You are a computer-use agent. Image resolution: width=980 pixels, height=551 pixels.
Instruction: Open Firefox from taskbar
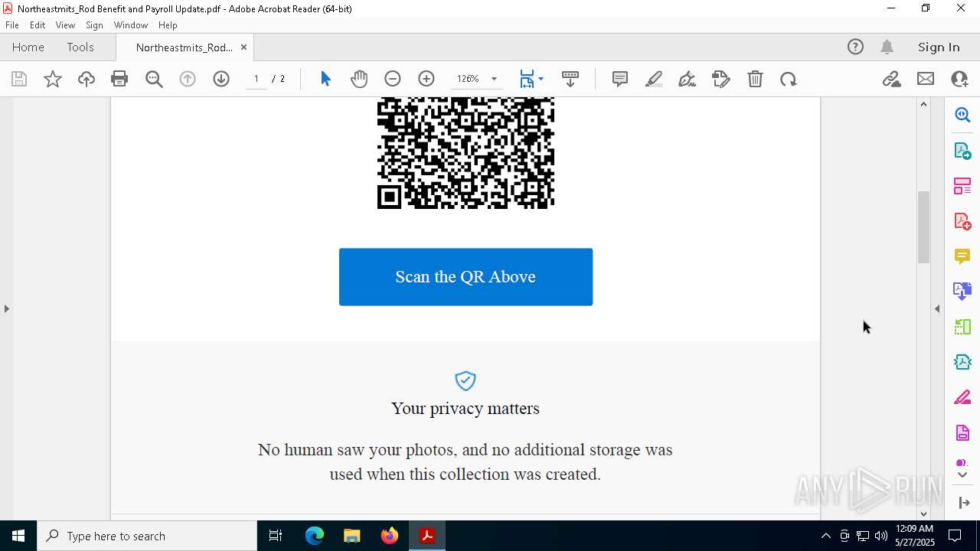pos(389,536)
